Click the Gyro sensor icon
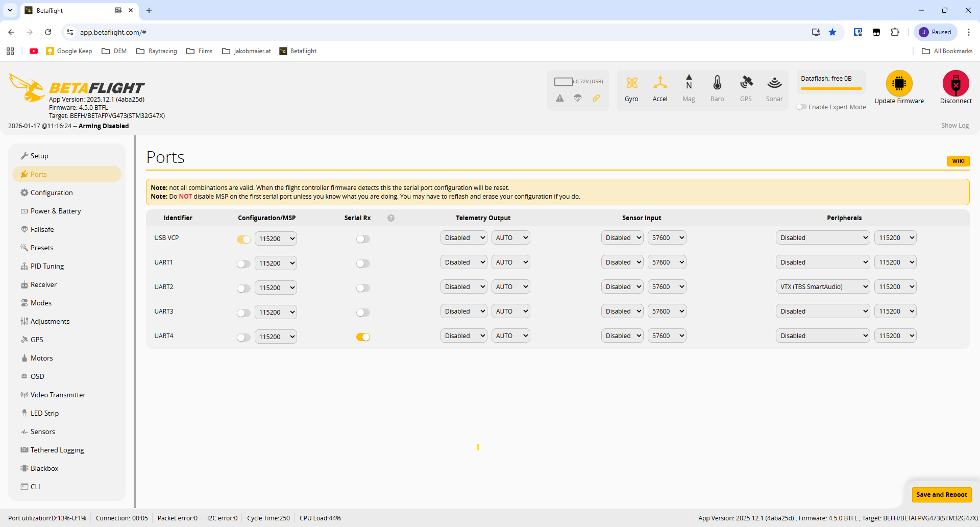The image size is (980, 527). point(631,83)
